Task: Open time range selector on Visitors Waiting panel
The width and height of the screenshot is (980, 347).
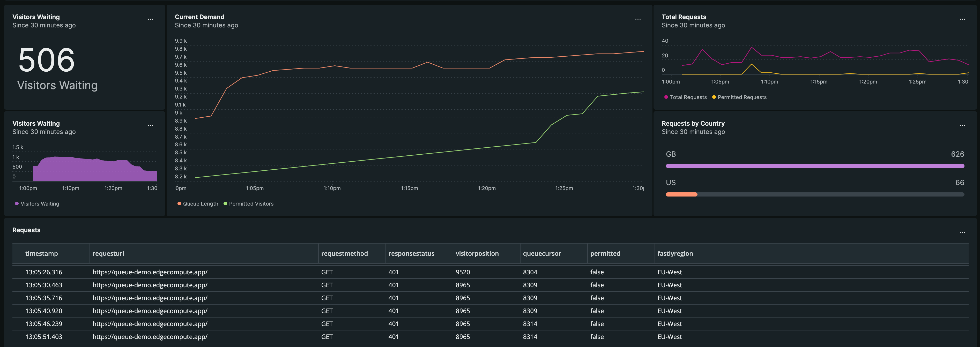Action: [x=44, y=25]
